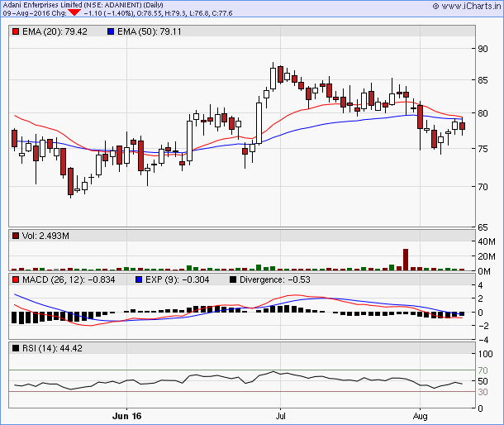Click the '-1.10 (-1.40%)' change value

108,13
